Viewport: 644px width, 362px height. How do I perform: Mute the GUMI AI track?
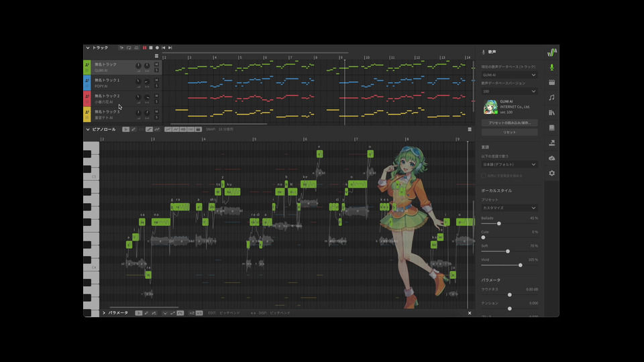point(156,64)
